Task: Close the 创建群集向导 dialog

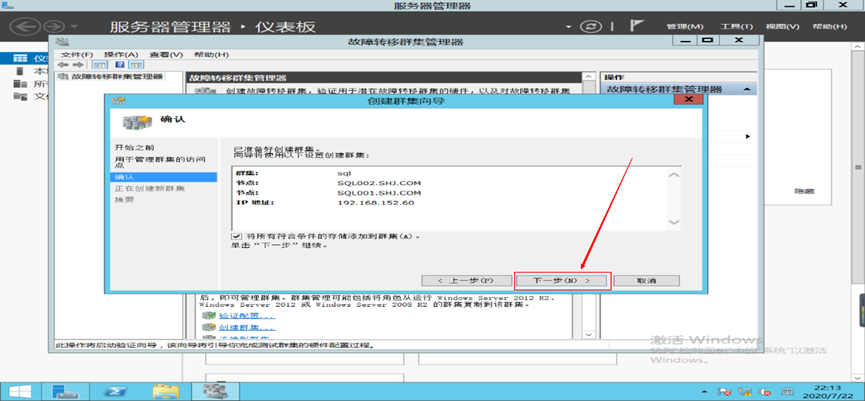Action: pyautogui.click(x=688, y=100)
